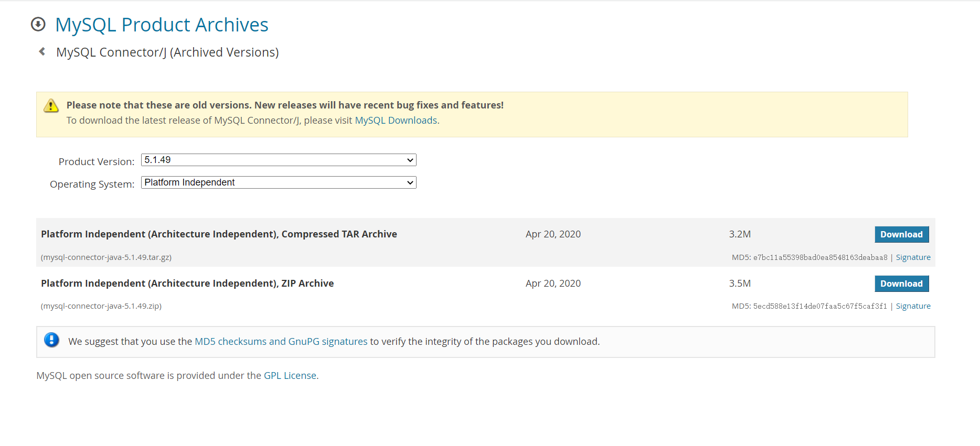
Task: Expand the Operating System dropdown
Action: [279, 182]
